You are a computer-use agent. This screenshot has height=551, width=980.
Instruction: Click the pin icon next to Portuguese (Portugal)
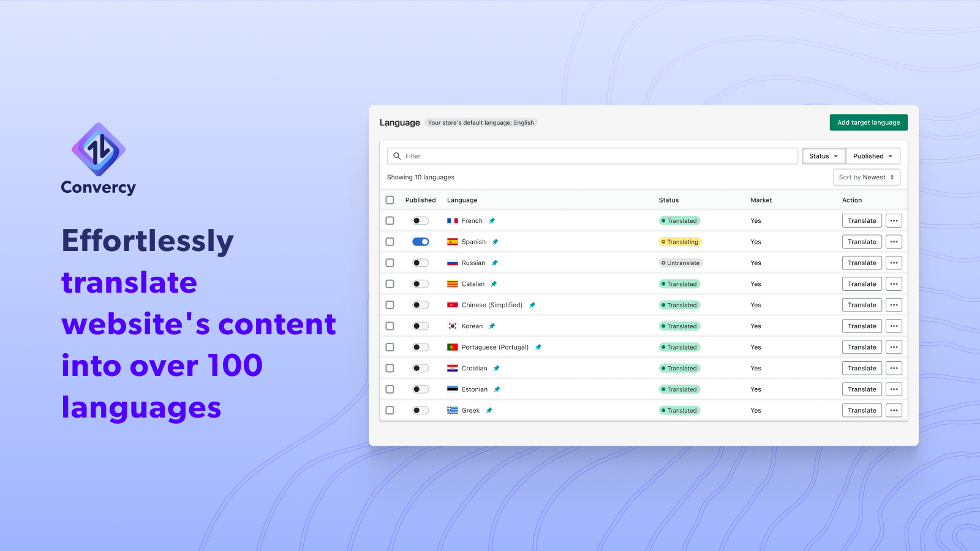coord(538,347)
